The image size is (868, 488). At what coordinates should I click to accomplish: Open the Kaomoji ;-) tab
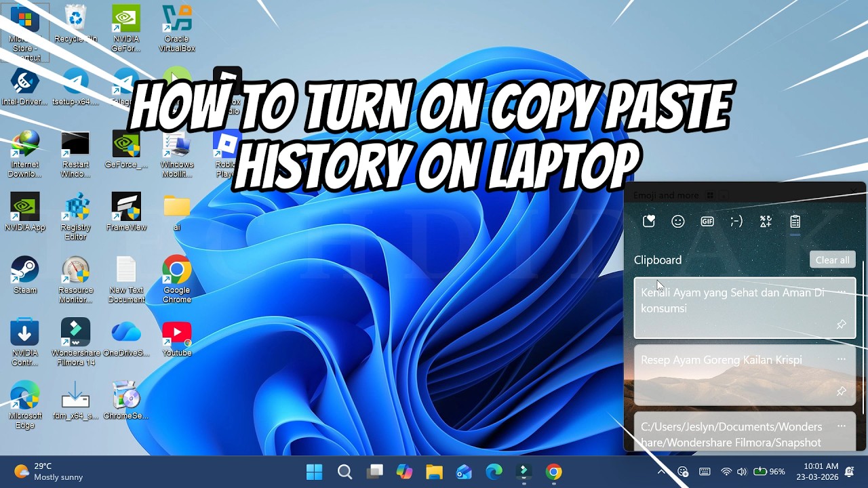[736, 221]
